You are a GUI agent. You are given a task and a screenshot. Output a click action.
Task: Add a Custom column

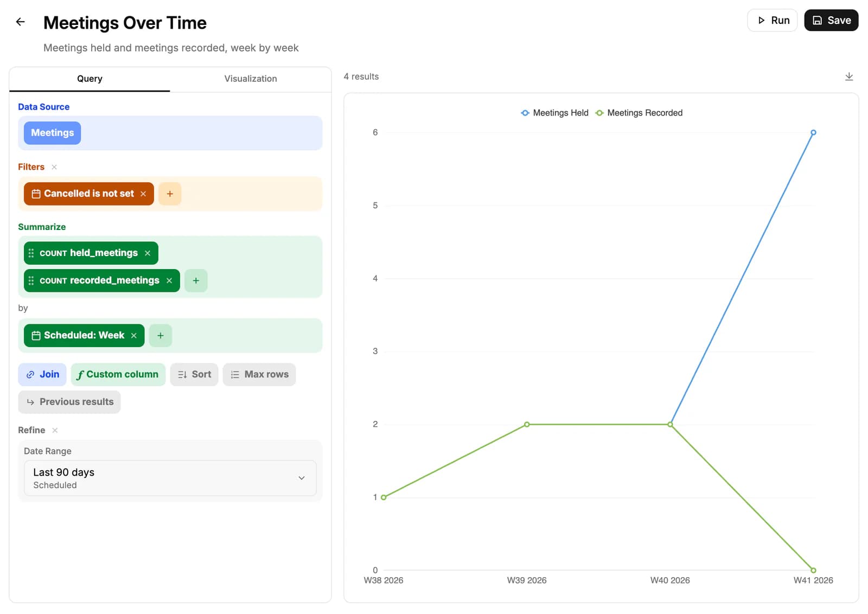[118, 374]
